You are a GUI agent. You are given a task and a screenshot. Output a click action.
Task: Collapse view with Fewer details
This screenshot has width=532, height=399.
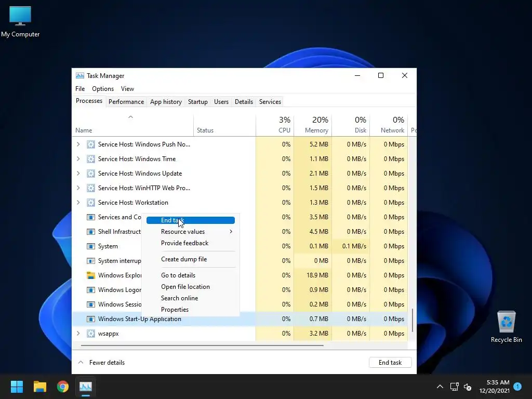click(x=101, y=362)
